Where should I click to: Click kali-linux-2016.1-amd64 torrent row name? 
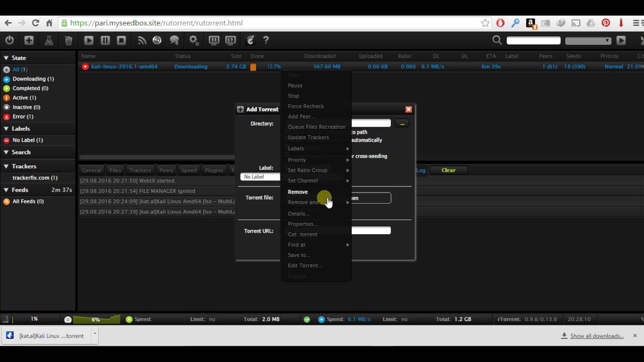124,67
